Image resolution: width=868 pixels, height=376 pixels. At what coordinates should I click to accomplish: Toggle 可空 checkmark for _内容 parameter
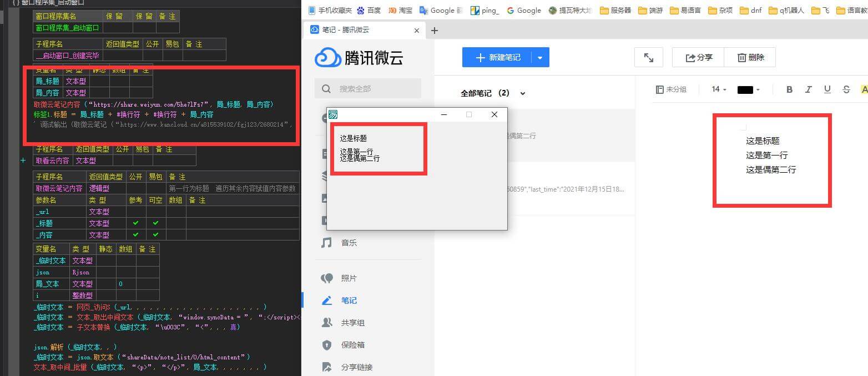[x=156, y=235]
